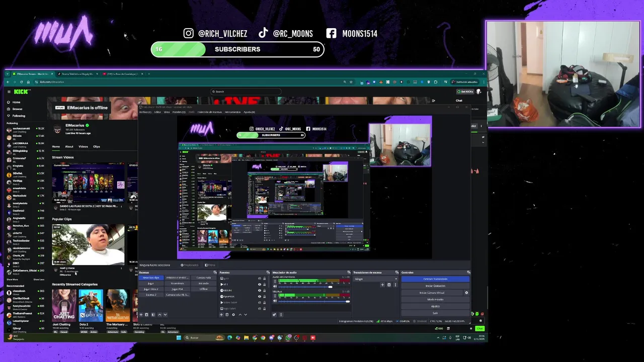Image resolution: width=644 pixels, height=362 pixels.
Task: Toggle lock on logo 1xbet source
Action: (x=264, y=309)
